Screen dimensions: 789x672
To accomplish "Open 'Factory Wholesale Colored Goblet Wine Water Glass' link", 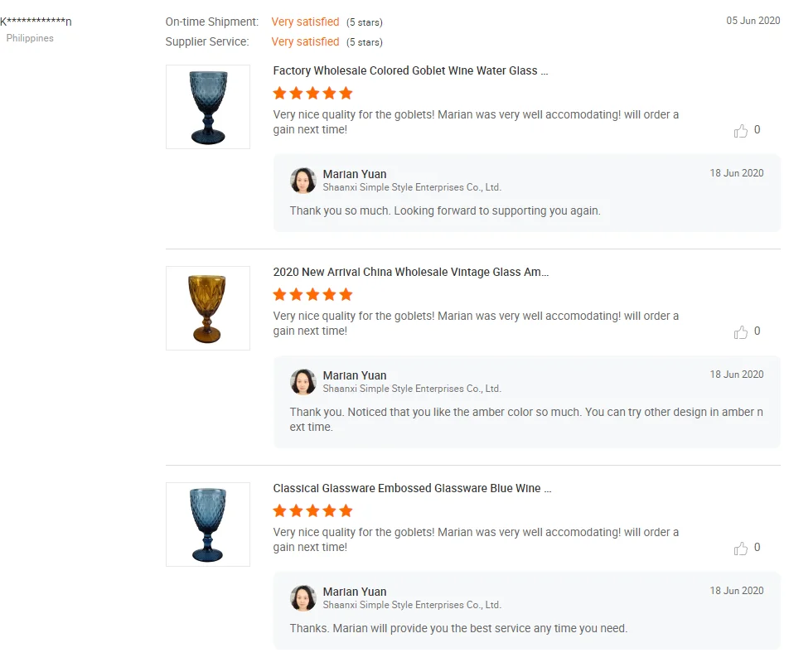I will point(410,71).
